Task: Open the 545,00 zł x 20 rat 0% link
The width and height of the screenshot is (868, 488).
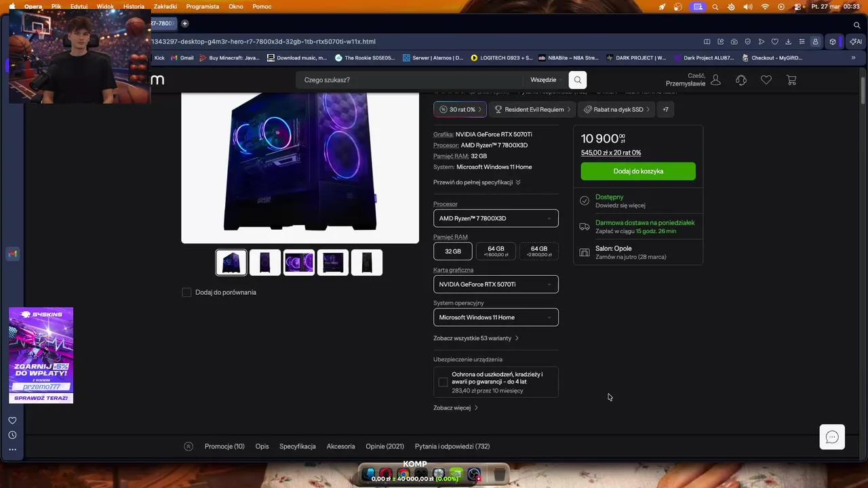Action: (x=611, y=153)
